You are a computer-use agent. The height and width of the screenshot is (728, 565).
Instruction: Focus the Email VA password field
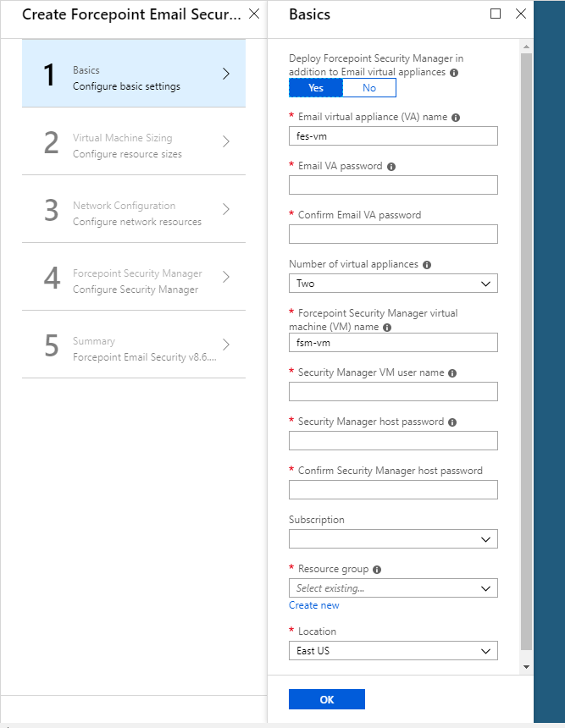[393, 185]
